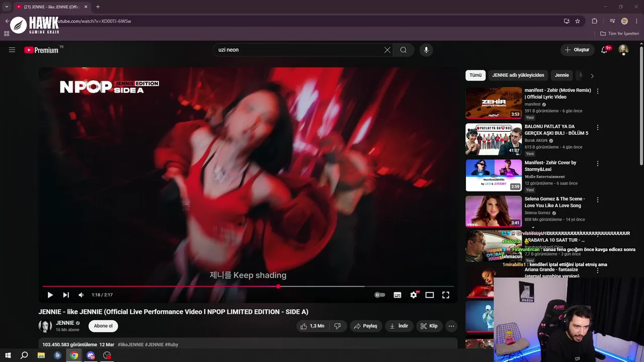Viewport: 644px width, 362px height.
Task: Open Tüm Yer İşaretleri bookmarks folder
Action: tap(620, 34)
